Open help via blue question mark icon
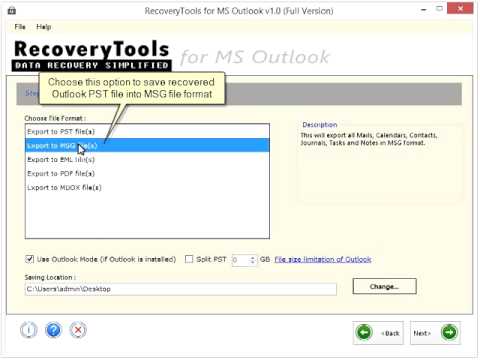Image resolution: width=480 pixels, height=360 pixels. coord(53,330)
